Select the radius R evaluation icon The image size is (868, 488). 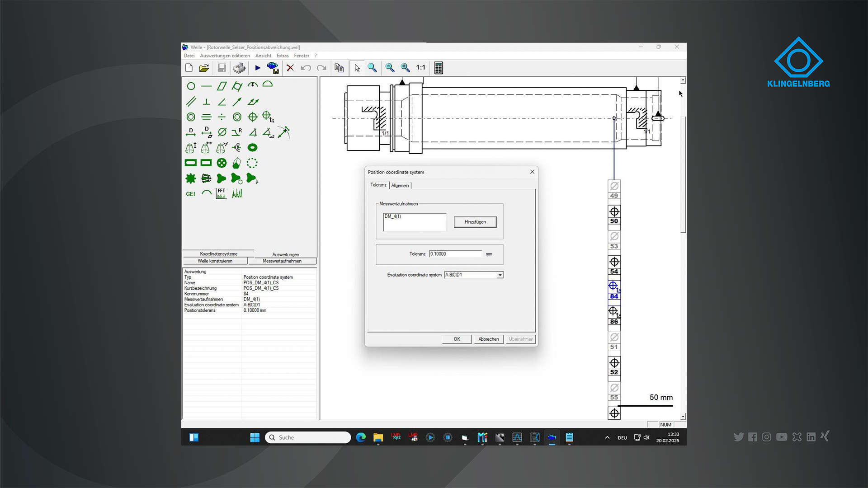point(237,132)
